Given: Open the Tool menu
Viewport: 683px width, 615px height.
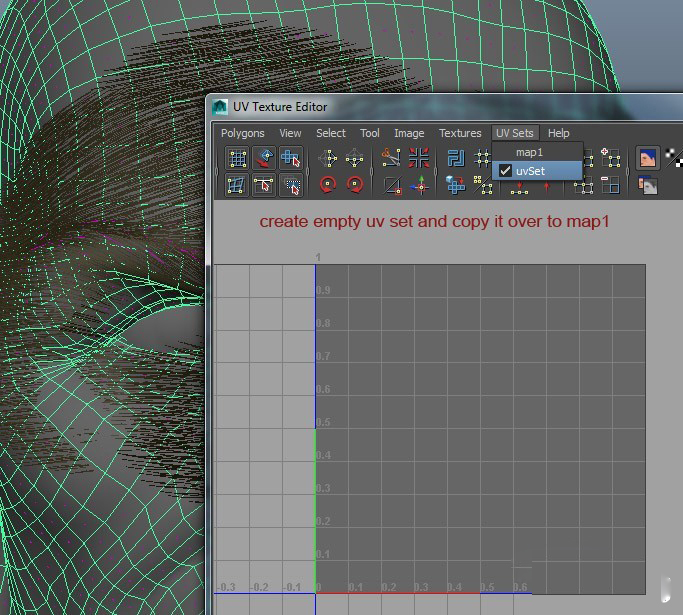Looking at the screenshot, I should (x=369, y=133).
